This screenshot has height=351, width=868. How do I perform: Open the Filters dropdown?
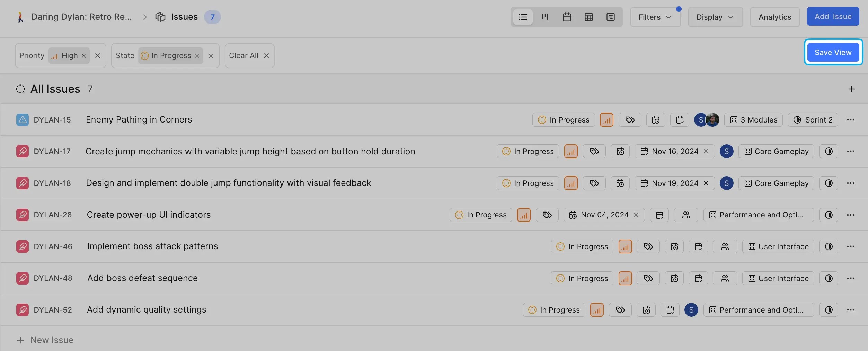pos(655,17)
